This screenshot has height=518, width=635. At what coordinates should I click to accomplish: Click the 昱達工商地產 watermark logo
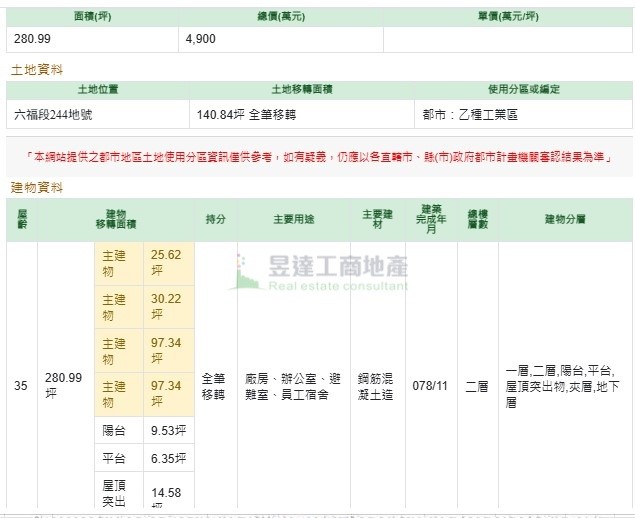point(320,271)
